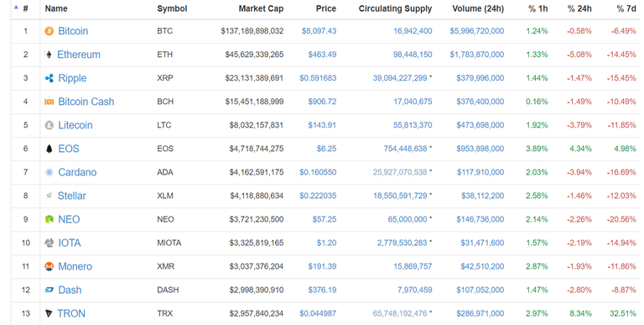
Task: Toggle rank sort arrow beside # header
Action: coord(17,8)
